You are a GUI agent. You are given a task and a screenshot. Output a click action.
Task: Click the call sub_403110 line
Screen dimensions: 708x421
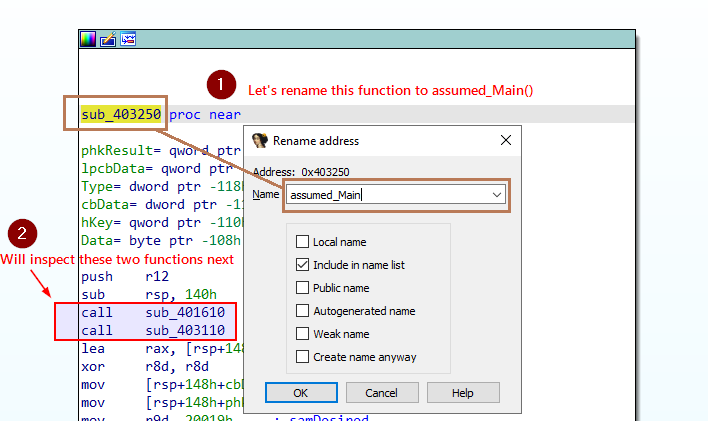[153, 330]
